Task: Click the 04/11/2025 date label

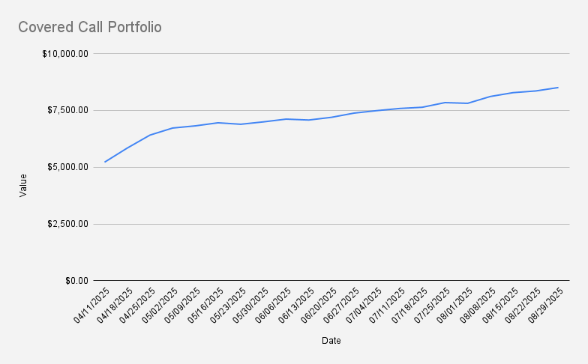Action: click(91, 306)
